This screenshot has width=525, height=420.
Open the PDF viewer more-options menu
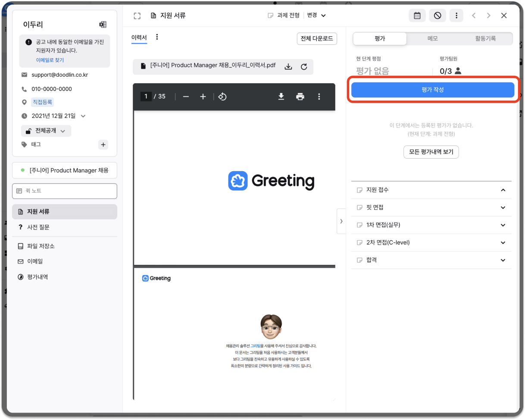click(x=319, y=97)
